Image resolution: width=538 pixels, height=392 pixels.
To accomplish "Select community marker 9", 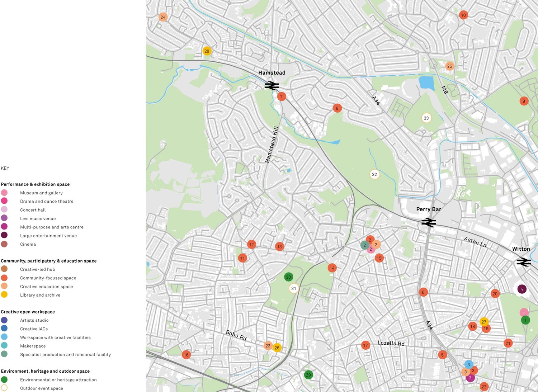I will 524,101.
